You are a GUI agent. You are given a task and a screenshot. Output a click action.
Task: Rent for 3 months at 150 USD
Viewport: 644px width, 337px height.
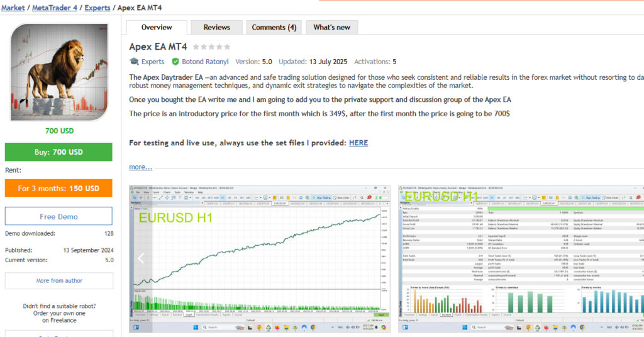[x=58, y=189]
